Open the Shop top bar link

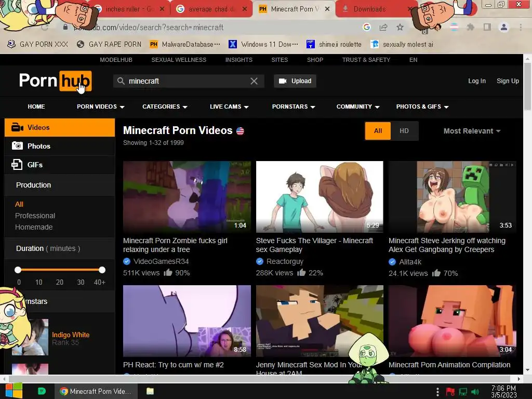315,60
